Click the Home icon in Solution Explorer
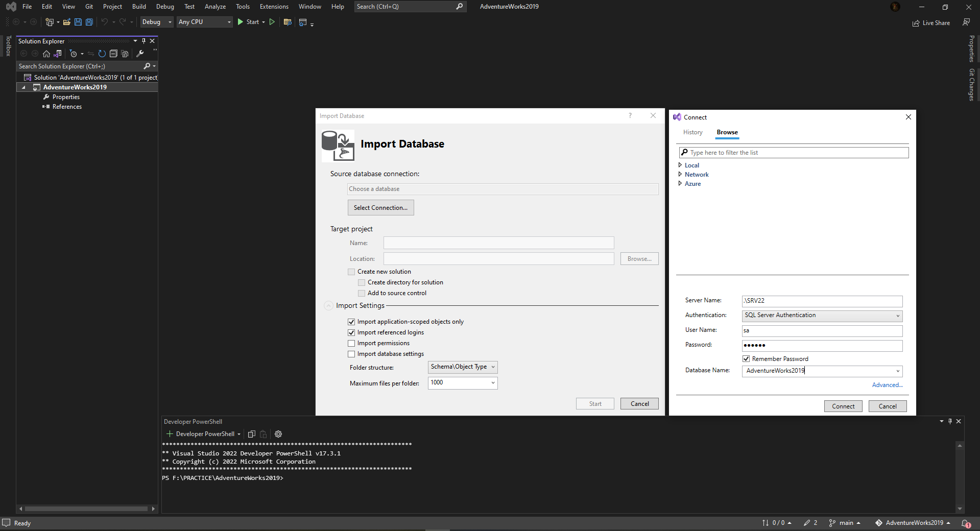The image size is (980, 531). tap(46, 54)
